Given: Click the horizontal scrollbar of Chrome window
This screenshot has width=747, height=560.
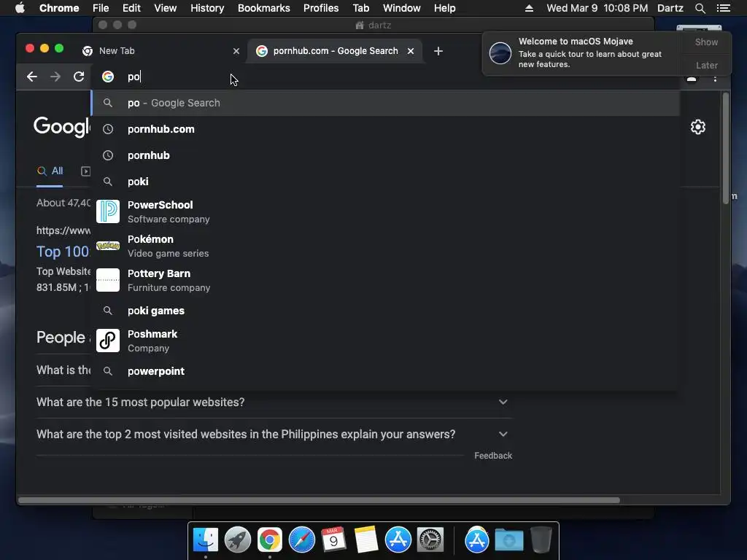Looking at the screenshot, I should click(319, 500).
